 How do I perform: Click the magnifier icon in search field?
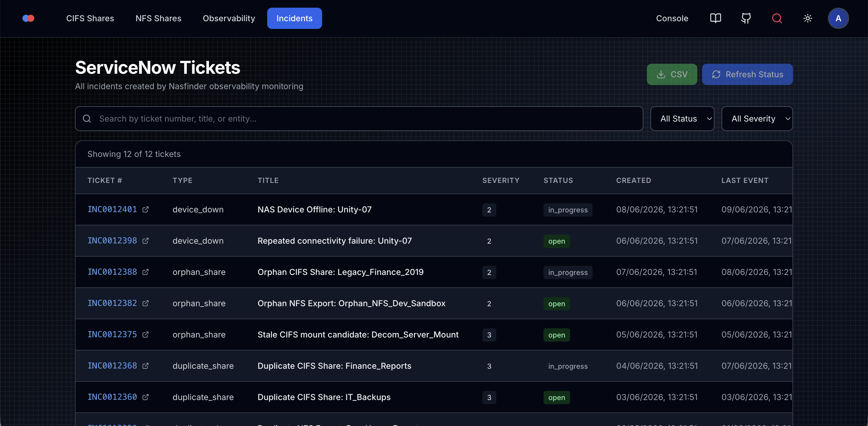click(87, 119)
